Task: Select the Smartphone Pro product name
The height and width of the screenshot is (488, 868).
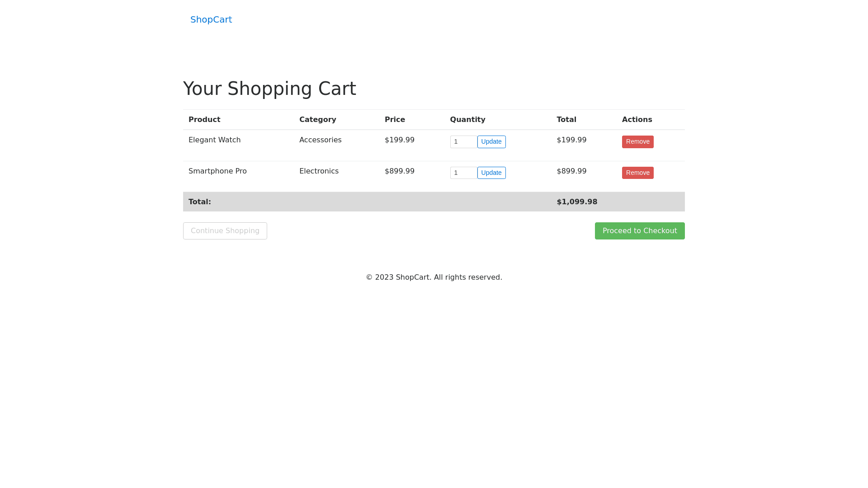Action: pos(217,171)
